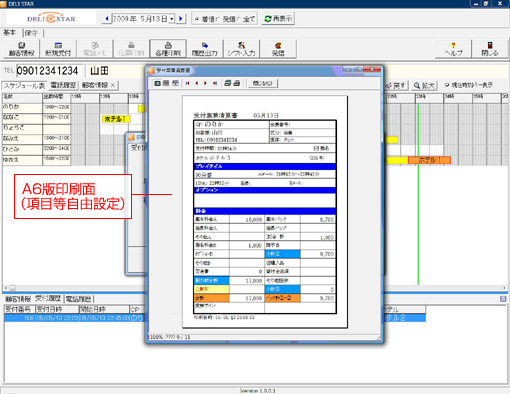Viewport: 510px width, 394px height.
Task: Click the 戻す button above schedule
Action: click(x=396, y=86)
